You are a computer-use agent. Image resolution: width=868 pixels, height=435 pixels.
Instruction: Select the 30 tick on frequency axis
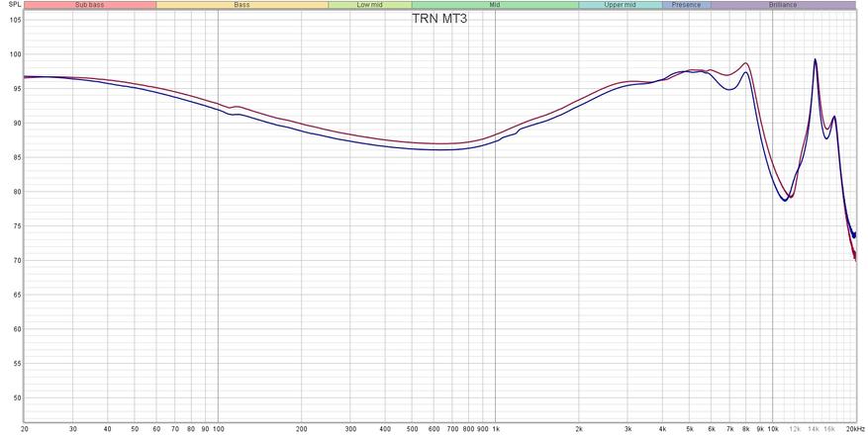click(x=73, y=429)
